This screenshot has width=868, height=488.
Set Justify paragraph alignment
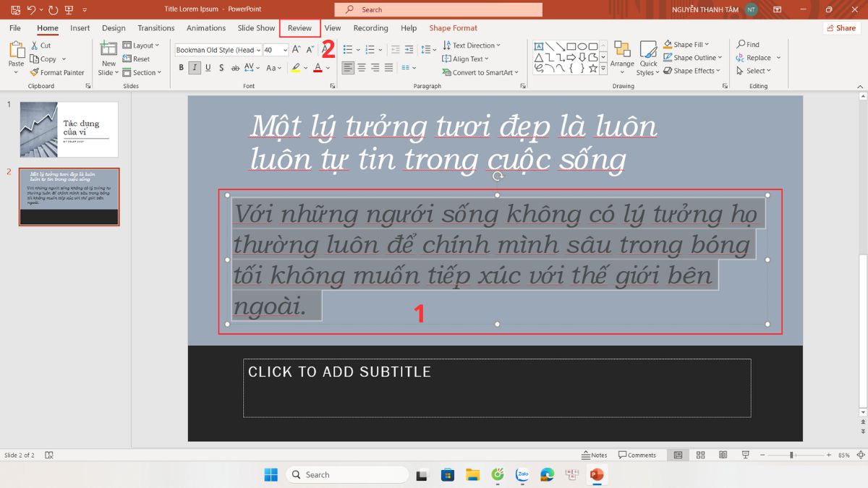(x=388, y=68)
